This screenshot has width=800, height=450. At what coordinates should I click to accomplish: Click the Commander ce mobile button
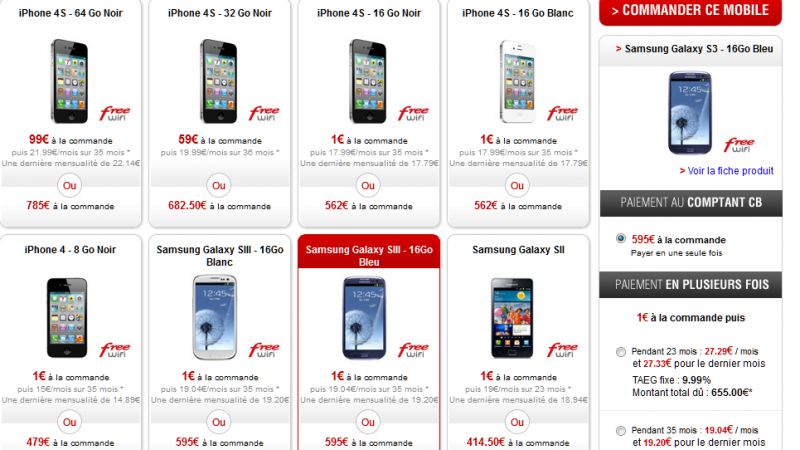690,11
